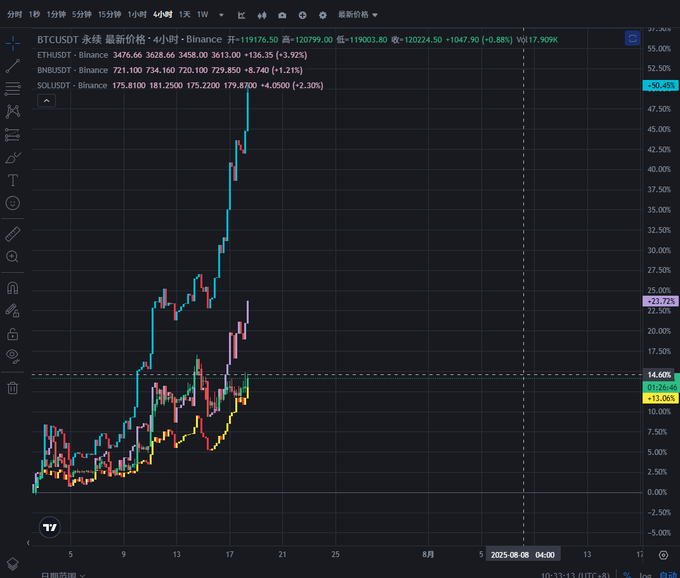Switch to the 1W timeframe
The width and height of the screenshot is (680, 578).
[203, 15]
